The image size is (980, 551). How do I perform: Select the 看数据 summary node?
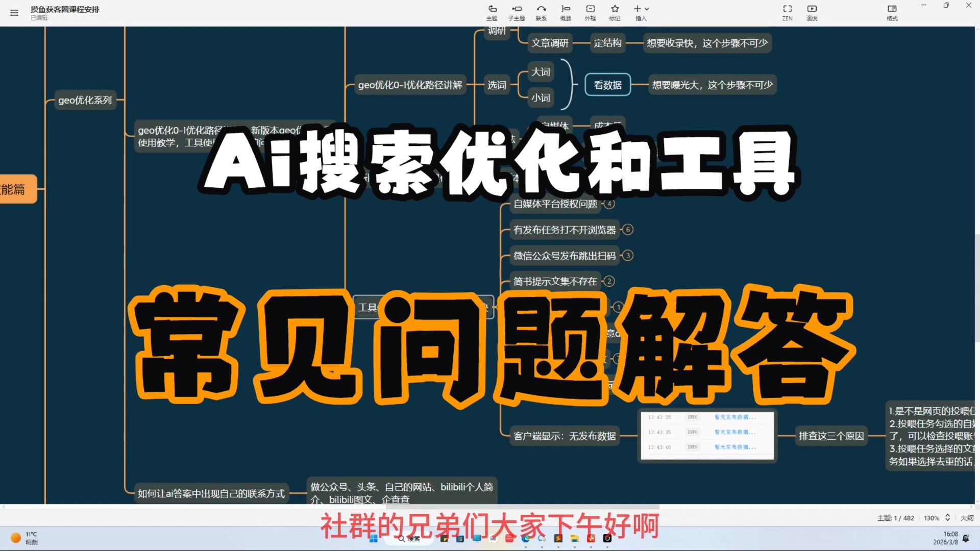[607, 85]
